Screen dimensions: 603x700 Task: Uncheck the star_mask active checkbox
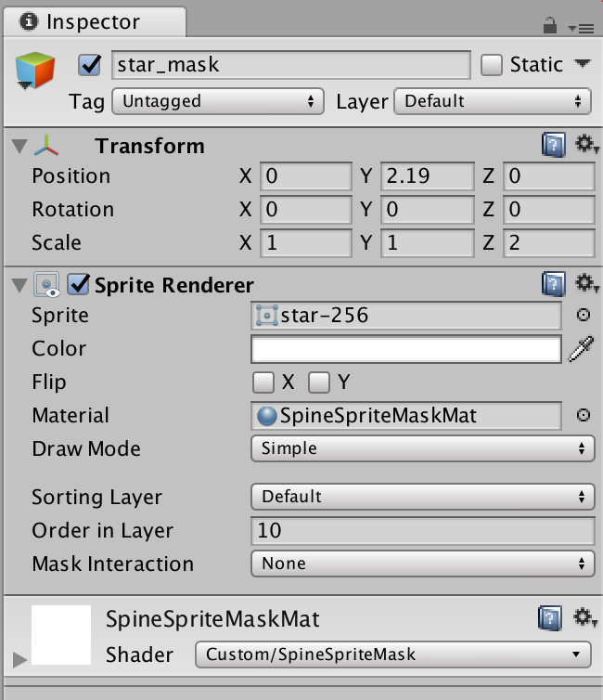pos(90,65)
